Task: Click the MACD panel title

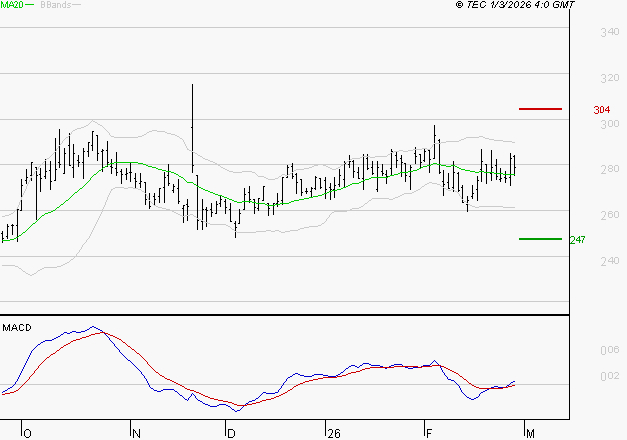Action: [17, 327]
